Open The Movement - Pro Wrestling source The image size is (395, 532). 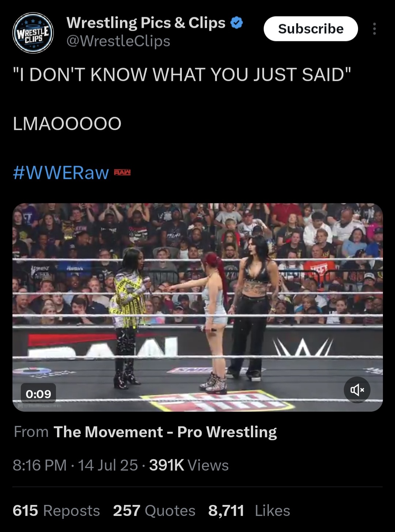click(165, 432)
